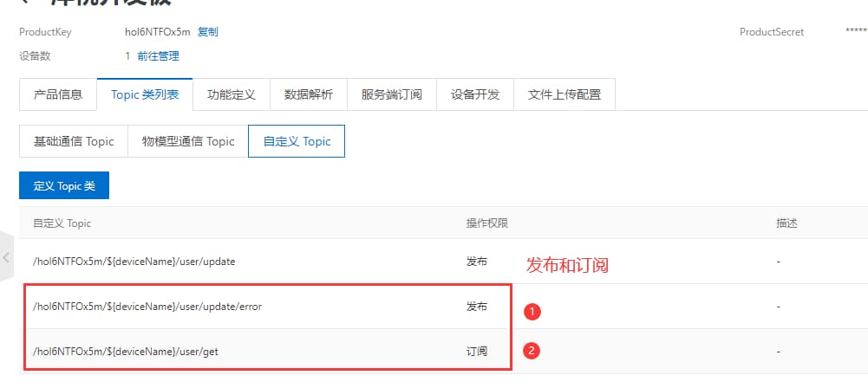868x388 pixels.
Task: Click the /user/update topic row
Action: [x=134, y=261]
